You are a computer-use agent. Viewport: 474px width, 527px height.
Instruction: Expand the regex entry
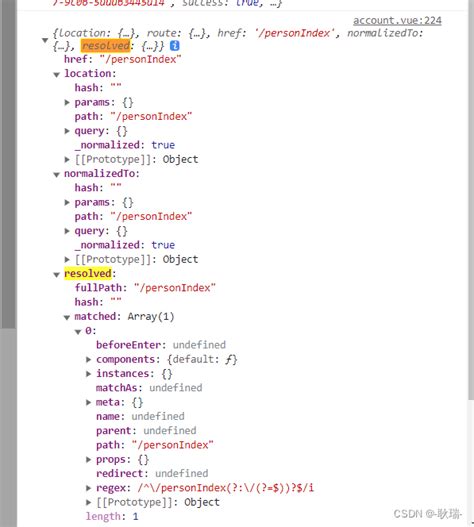click(88, 488)
